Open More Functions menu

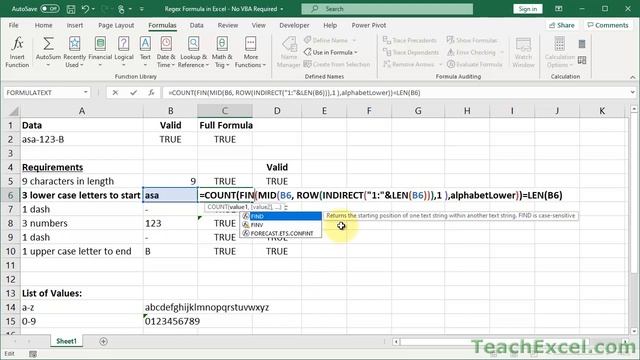(x=250, y=52)
